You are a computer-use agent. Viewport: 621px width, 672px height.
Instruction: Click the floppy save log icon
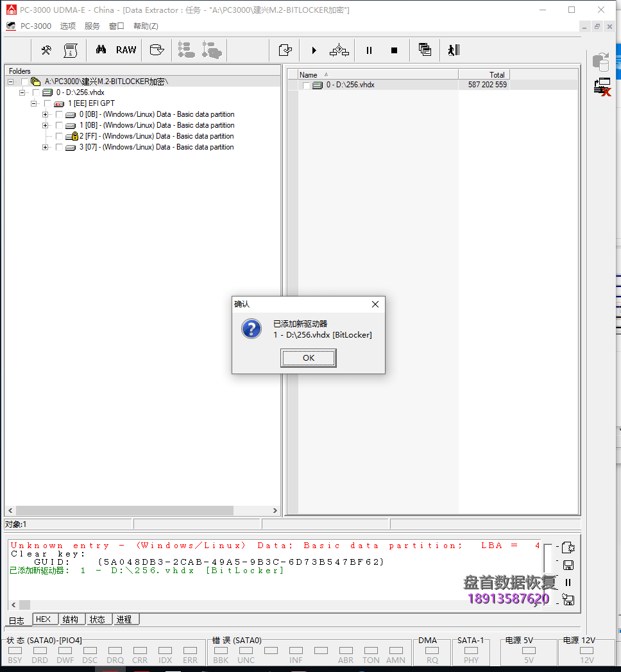[568, 565]
